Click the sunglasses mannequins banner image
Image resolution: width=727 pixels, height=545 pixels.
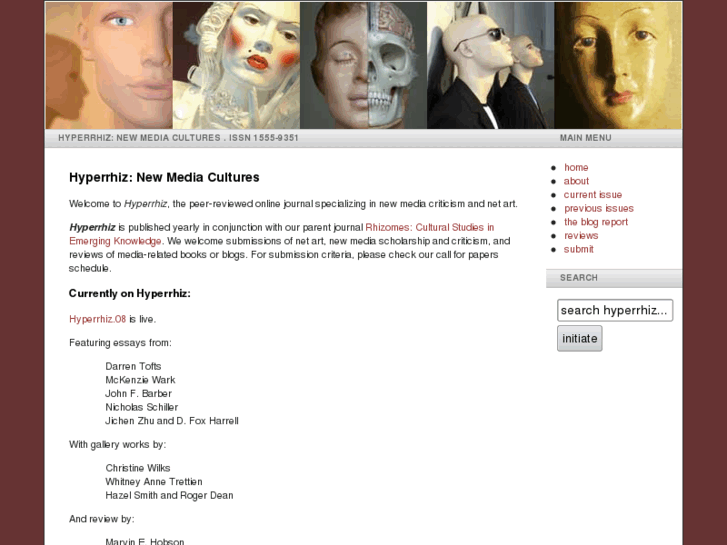(491, 65)
